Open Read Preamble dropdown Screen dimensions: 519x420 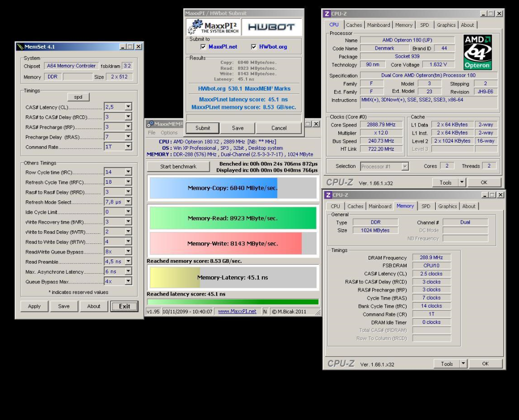point(128,261)
